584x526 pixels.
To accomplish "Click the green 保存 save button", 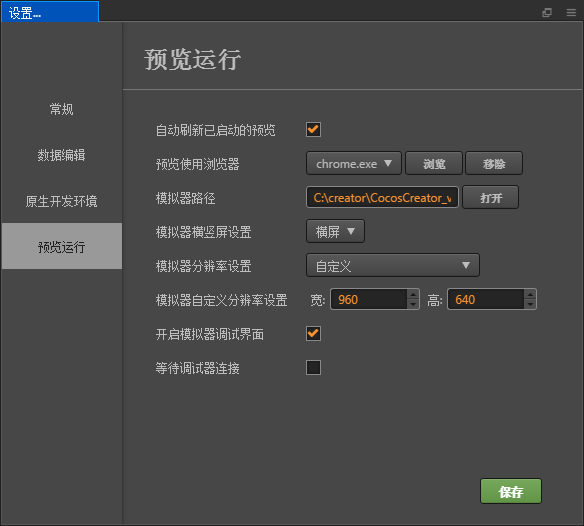I will (x=511, y=491).
